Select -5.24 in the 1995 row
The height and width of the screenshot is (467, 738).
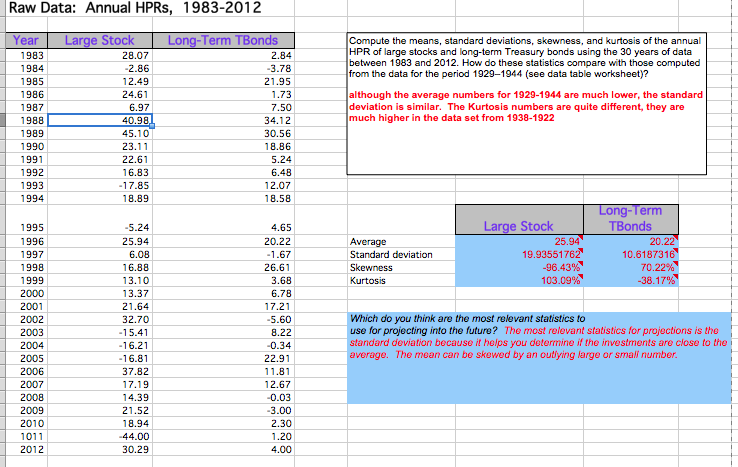pos(100,220)
